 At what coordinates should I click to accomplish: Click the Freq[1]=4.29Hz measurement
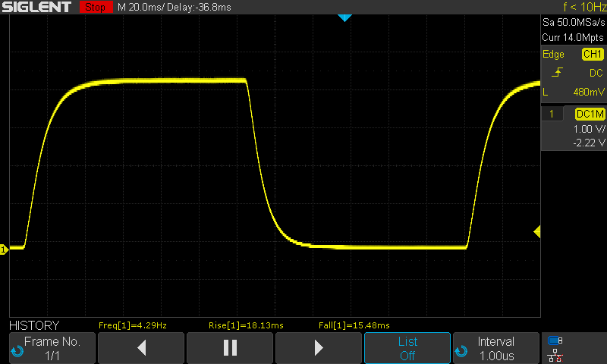pyautogui.click(x=133, y=325)
